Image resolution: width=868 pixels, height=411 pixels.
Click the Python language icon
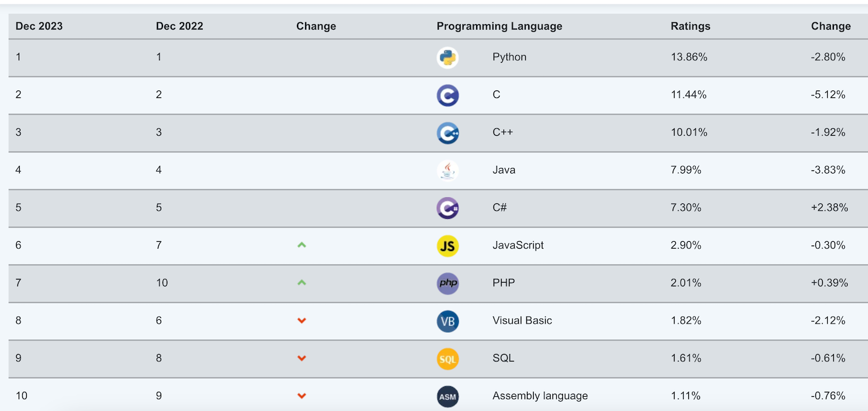tap(448, 56)
